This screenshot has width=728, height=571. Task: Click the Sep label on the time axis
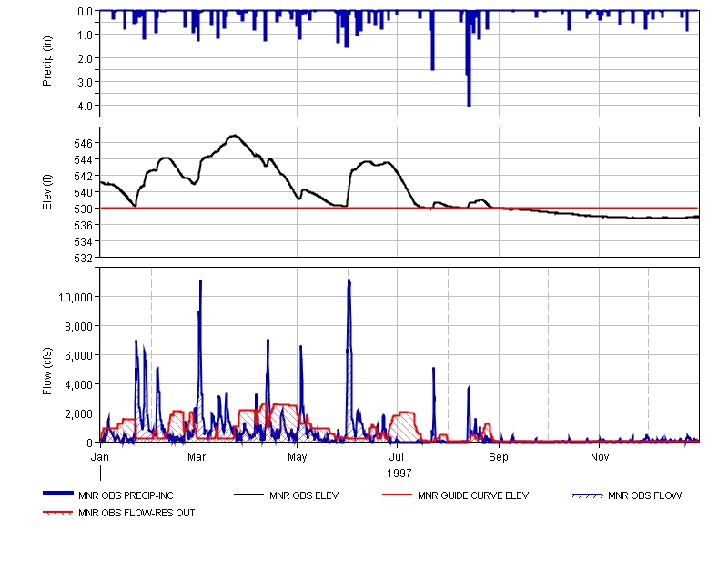[499, 455]
